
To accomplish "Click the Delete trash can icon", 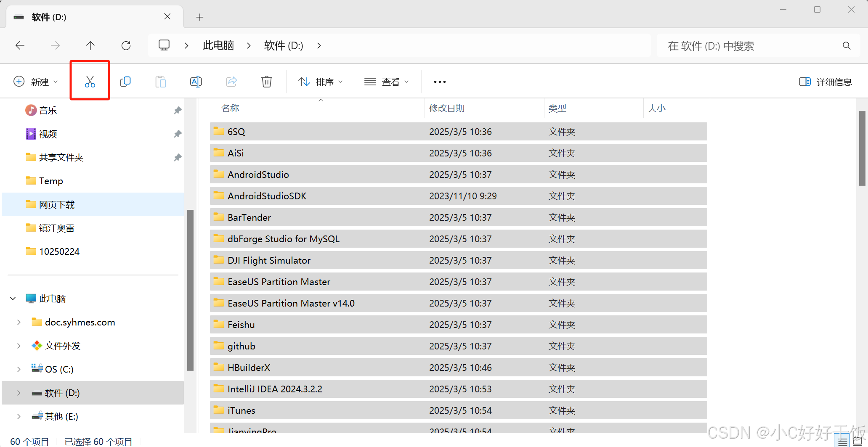I will 267,81.
